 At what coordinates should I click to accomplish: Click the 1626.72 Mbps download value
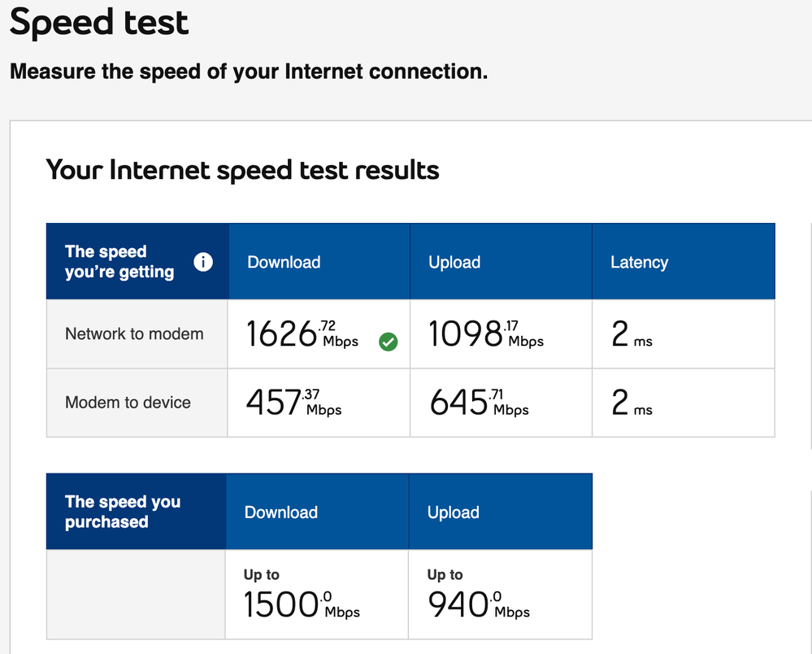pos(302,334)
